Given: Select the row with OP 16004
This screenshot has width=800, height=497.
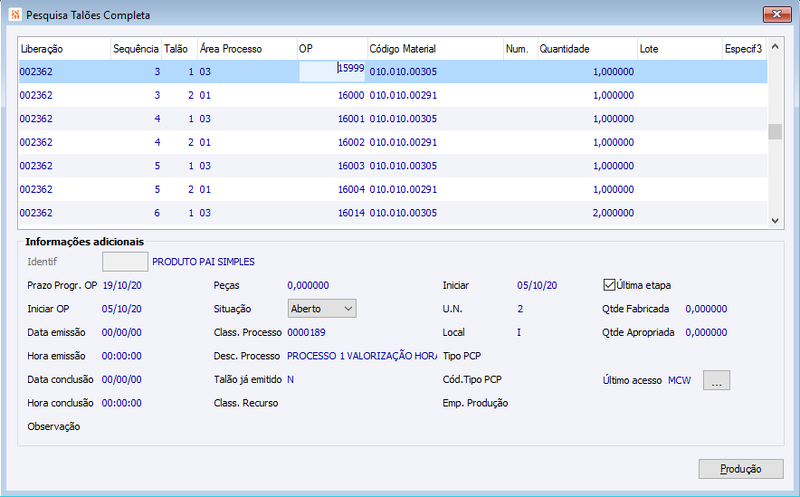Looking at the screenshot, I should click(x=392, y=189).
